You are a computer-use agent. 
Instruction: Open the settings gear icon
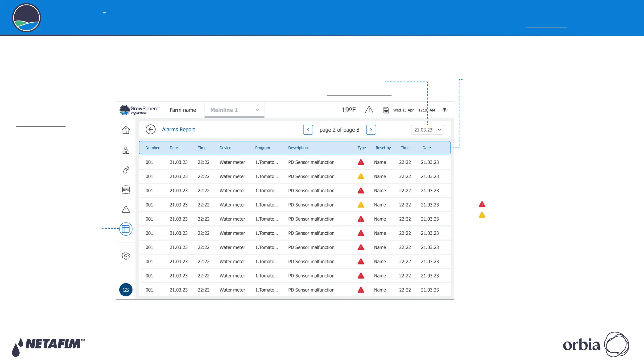[x=126, y=255]
